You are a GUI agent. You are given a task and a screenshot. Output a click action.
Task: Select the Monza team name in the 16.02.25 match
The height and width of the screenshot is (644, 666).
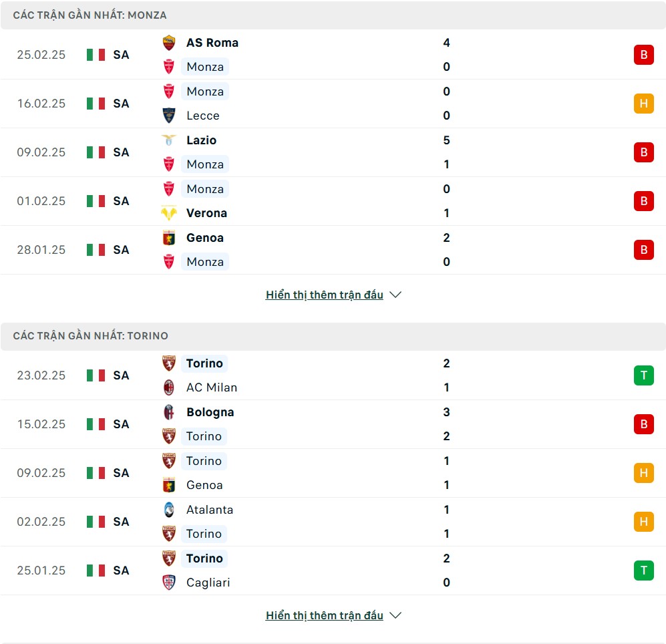pos(205,92)
